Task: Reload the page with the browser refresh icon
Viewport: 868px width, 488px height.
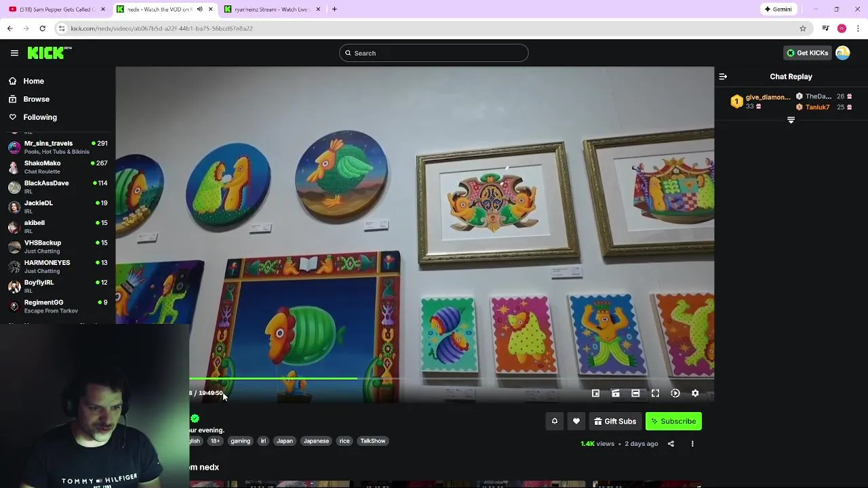Action: point(42,28)
